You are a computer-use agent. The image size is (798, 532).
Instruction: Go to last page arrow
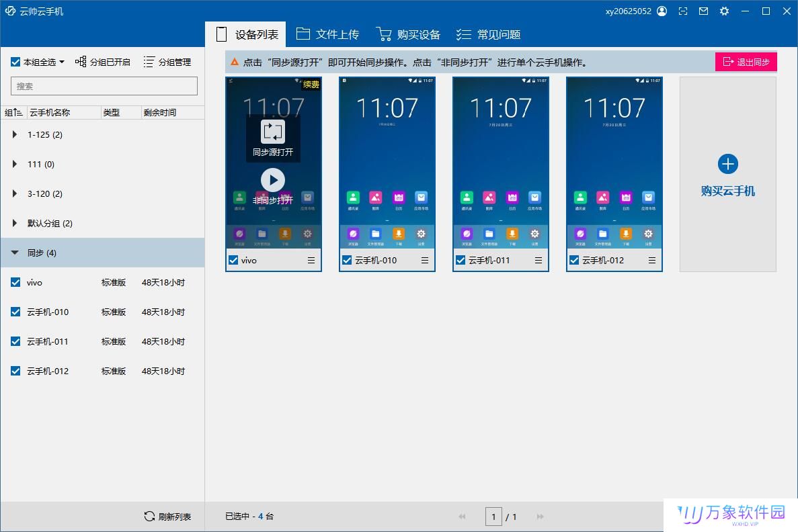[540, 517]
